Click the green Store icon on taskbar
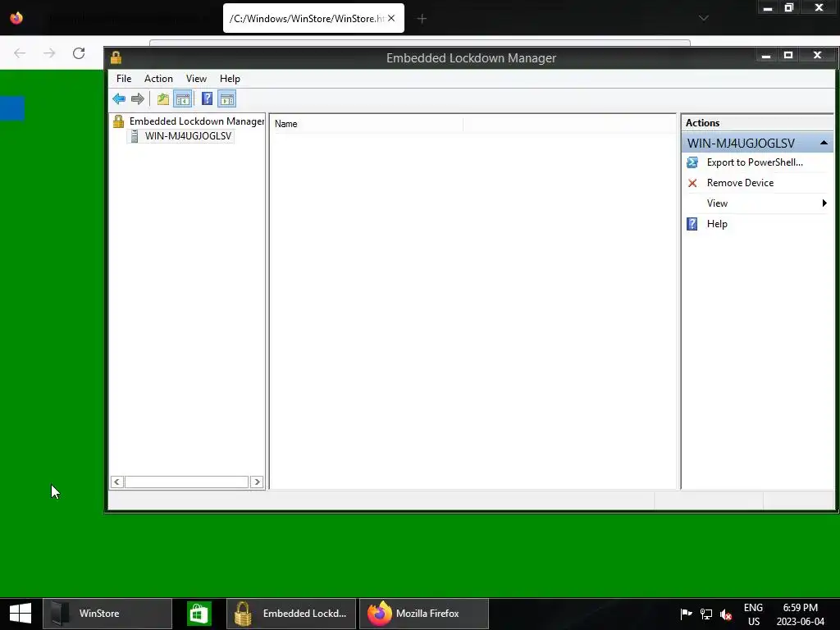840x630 pixels. (x=199, y=614)
